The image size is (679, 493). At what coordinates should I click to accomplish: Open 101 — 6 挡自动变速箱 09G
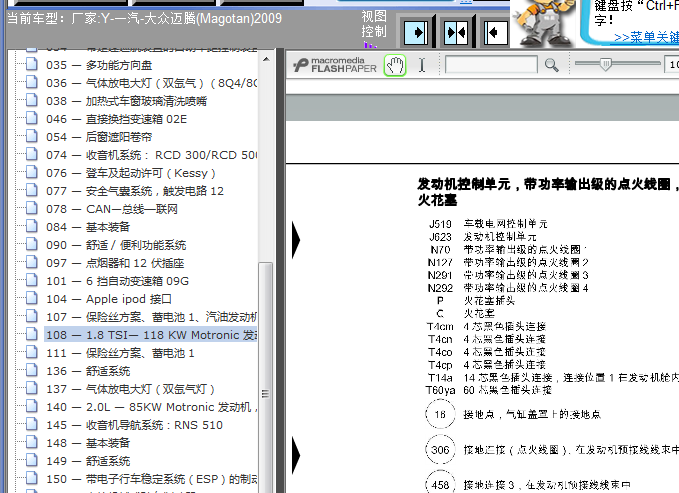117,281
